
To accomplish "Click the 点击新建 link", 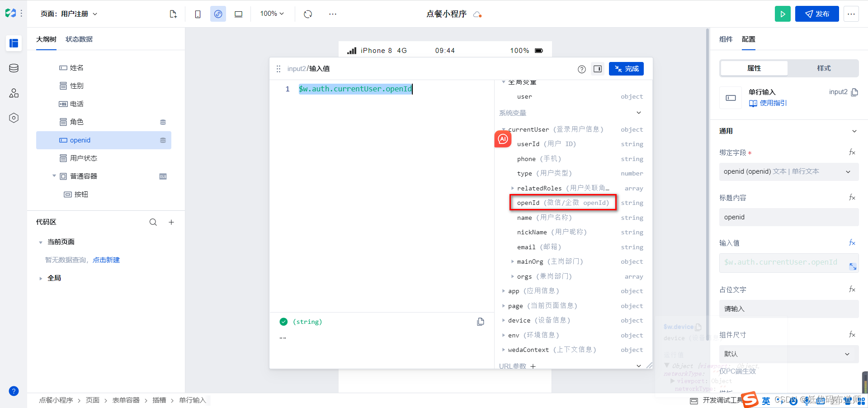I will (x=106, y=260).
